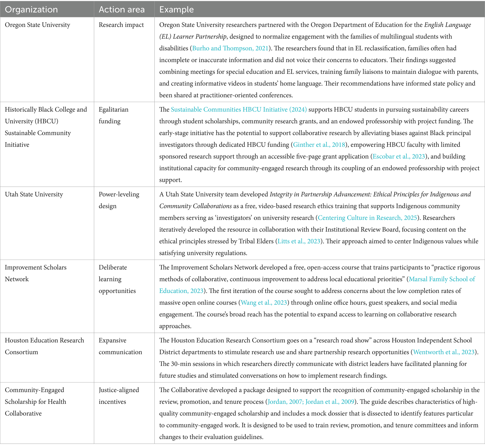Screen dimensions: 485x448
Task: Open the Jordan et al., 2009 citation
Action: 330,402
